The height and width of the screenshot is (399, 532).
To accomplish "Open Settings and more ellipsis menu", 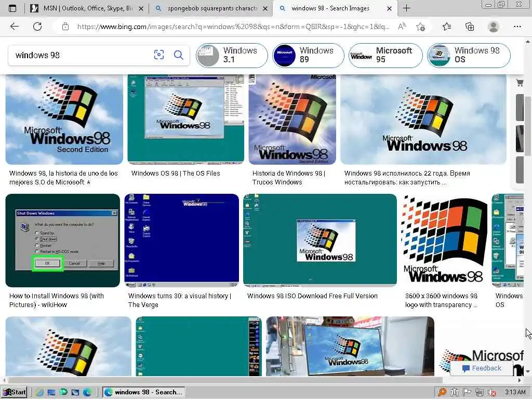I will coord(517,26).
